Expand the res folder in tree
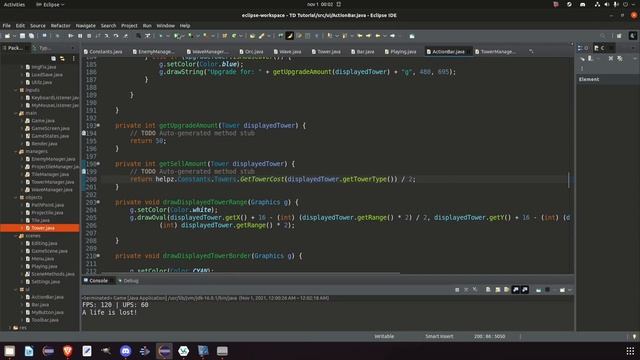 (x=10, y=327)
